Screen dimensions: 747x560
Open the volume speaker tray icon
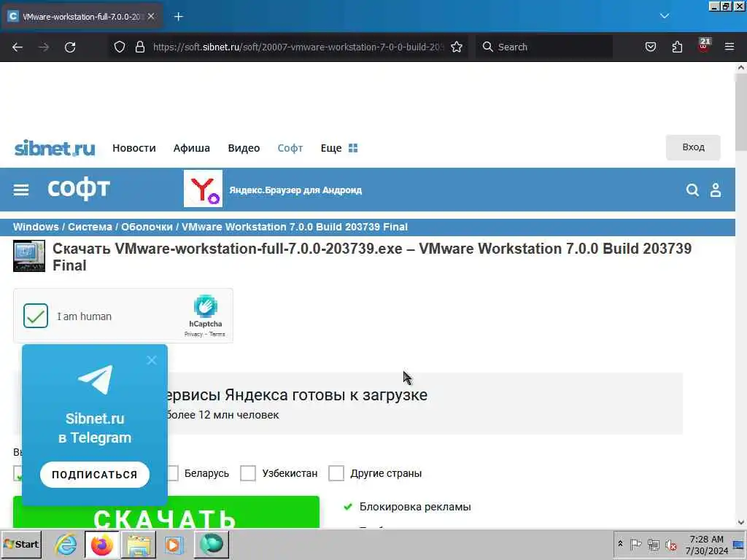tap(671, 544)
